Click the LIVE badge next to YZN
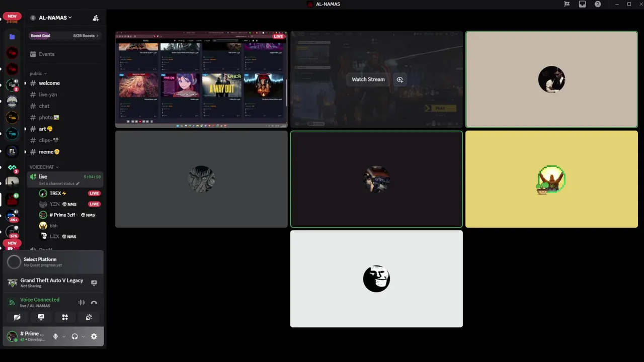The width and height of the screenshot is (644, 362). click(x=94, y=204)
